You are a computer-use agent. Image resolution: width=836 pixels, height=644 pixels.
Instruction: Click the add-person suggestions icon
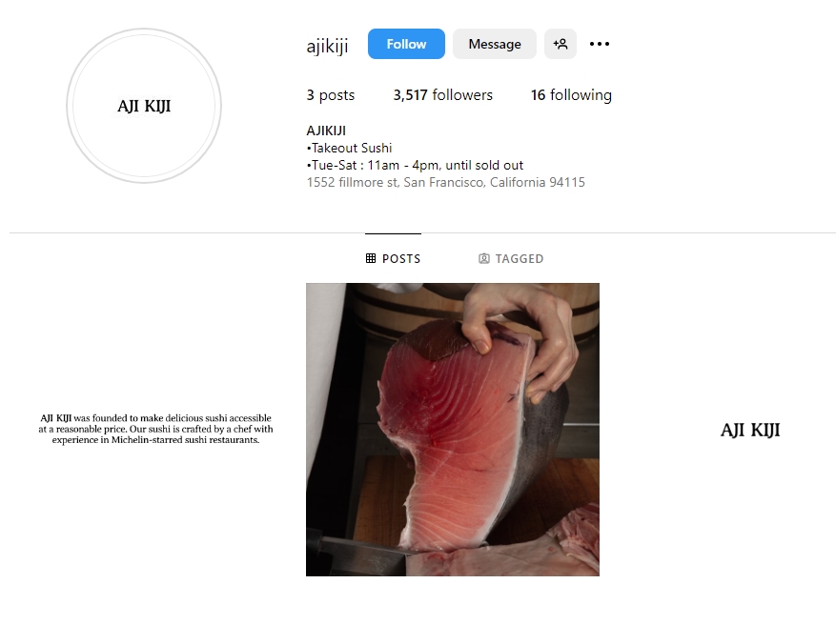coord(561,44)
